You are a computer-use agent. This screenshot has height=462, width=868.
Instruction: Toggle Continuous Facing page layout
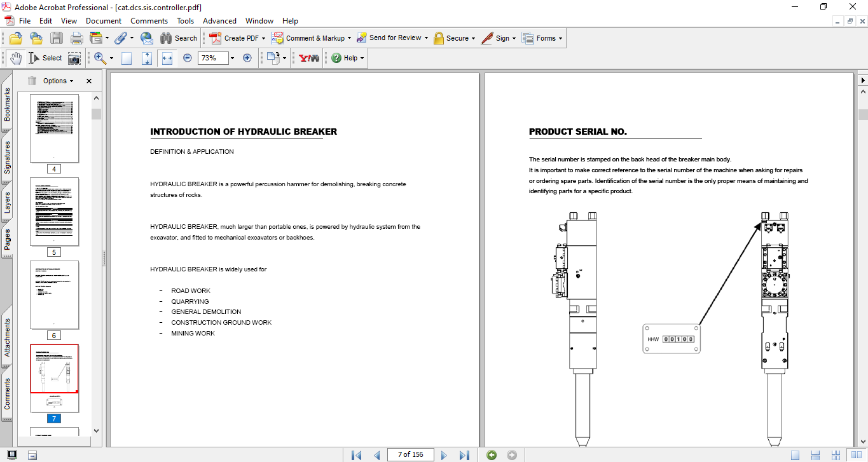pyautogui.click(x=834, y=455)
